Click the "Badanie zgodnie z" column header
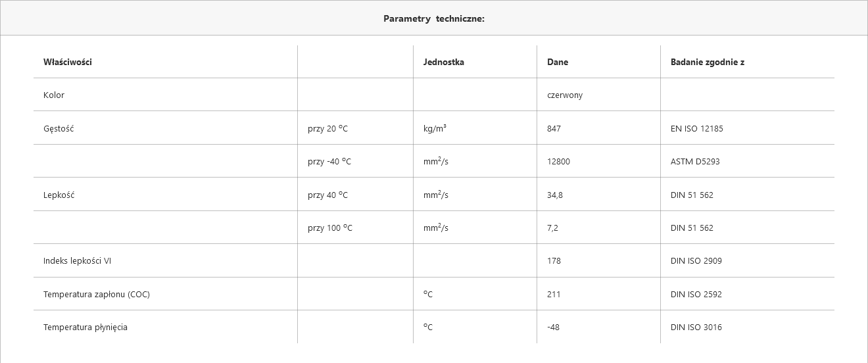 point(708,62)
